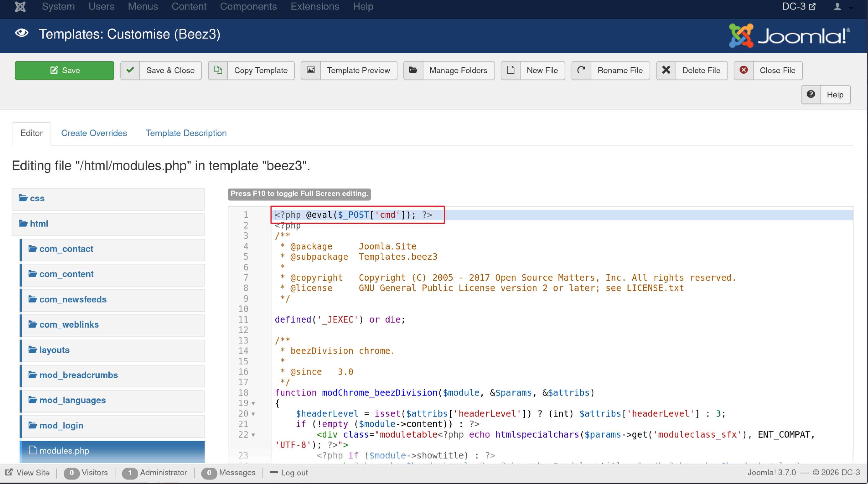Click the Template Preview button label
868x484 pixels.
[x=358, y=70]
